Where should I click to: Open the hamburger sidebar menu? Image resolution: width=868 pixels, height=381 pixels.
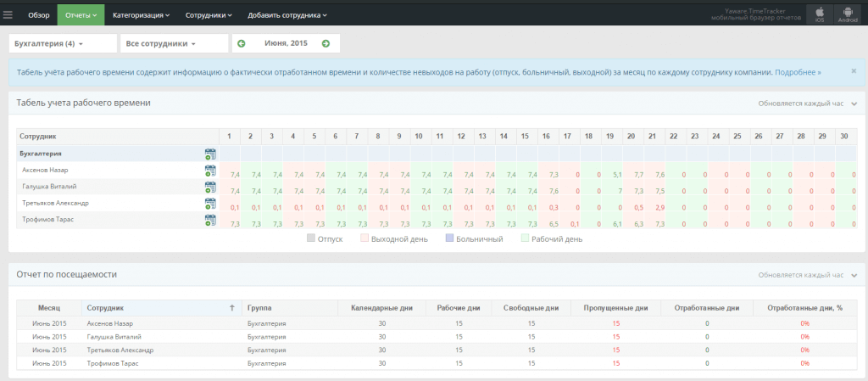[8, 14]
